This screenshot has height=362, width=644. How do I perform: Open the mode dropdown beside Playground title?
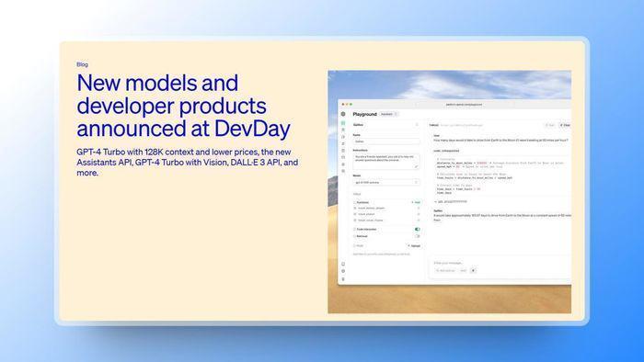click(388, 114)
